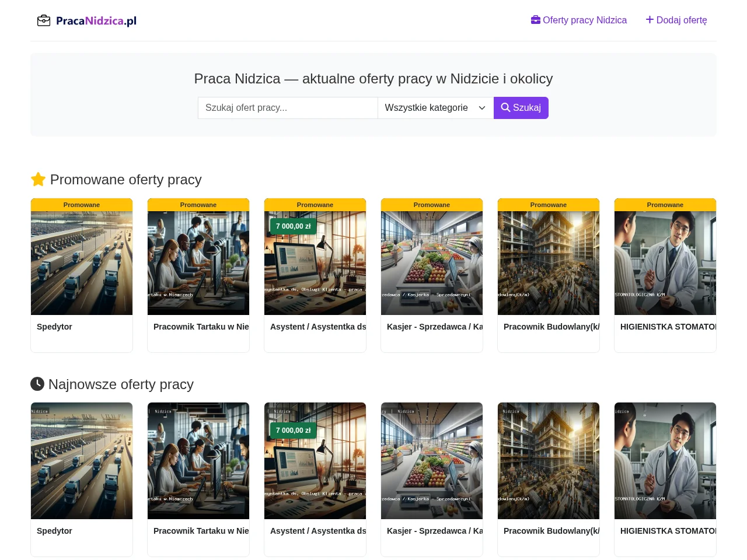Click the briefcase icon beside Oferty pracy Nidzica
Screen dimensions: 747x560
pos(536,20)
